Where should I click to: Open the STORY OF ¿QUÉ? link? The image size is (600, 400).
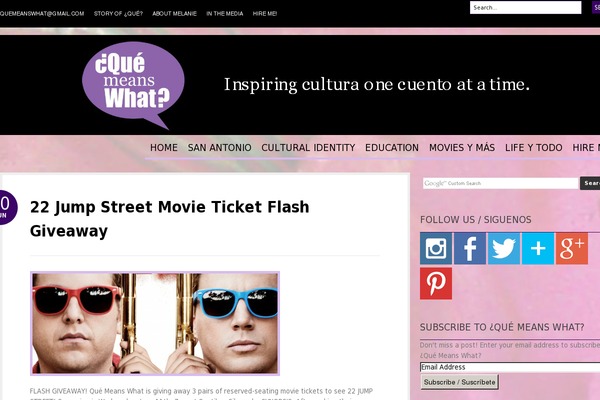coord(118,13)
